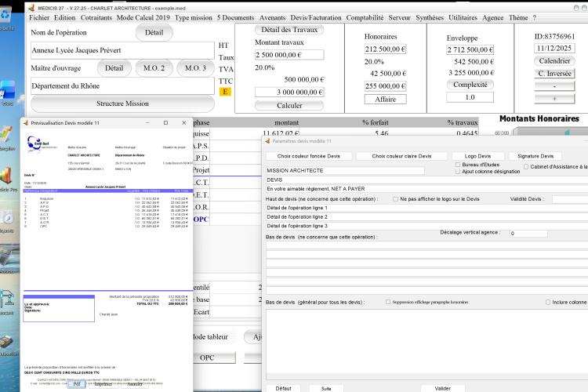Enable Ne pas afficher le logo sur le Devis
This screenshot has width=588, height=392.
396,199
